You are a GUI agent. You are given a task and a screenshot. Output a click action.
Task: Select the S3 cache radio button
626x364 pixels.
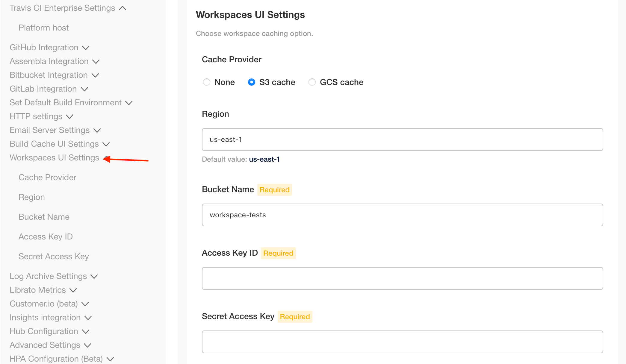point(252,82)
